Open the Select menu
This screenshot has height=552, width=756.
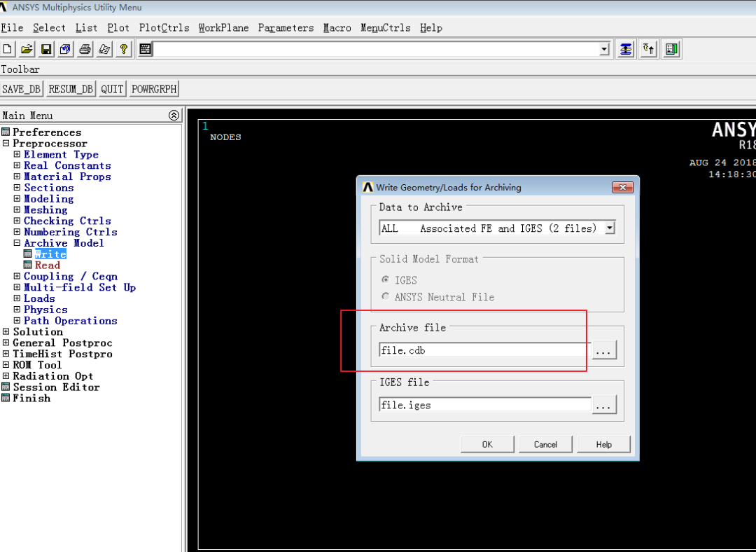[x=49, y=28]
